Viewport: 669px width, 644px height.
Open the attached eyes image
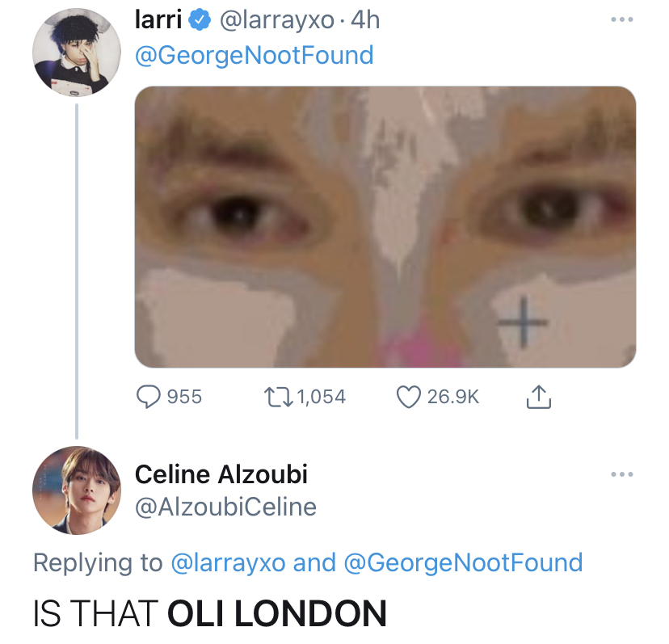[385, 226]
